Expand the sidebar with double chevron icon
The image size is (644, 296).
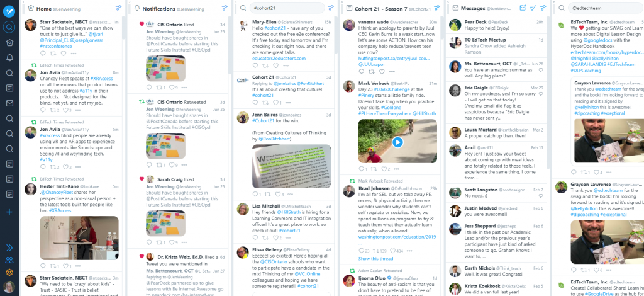click(9, 248)
